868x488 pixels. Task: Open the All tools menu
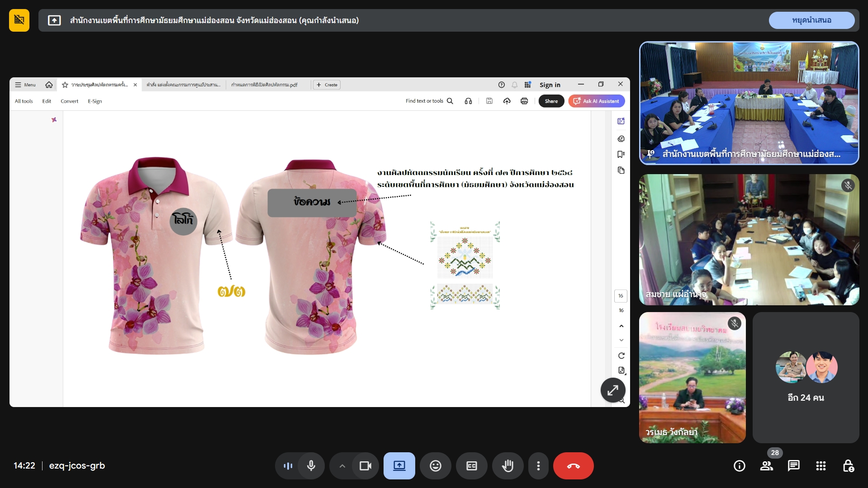24,101
